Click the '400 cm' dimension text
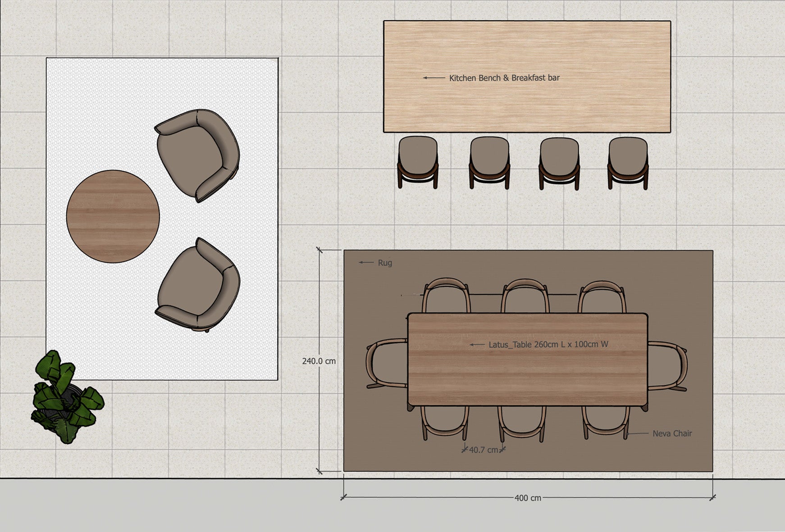 pos(528,498)
